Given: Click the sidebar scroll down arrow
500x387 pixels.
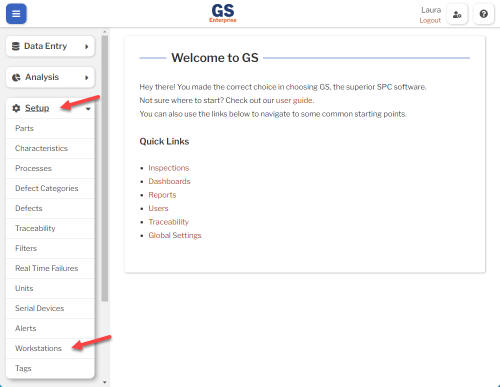Looking at the screenshot, I should (105, 382).
